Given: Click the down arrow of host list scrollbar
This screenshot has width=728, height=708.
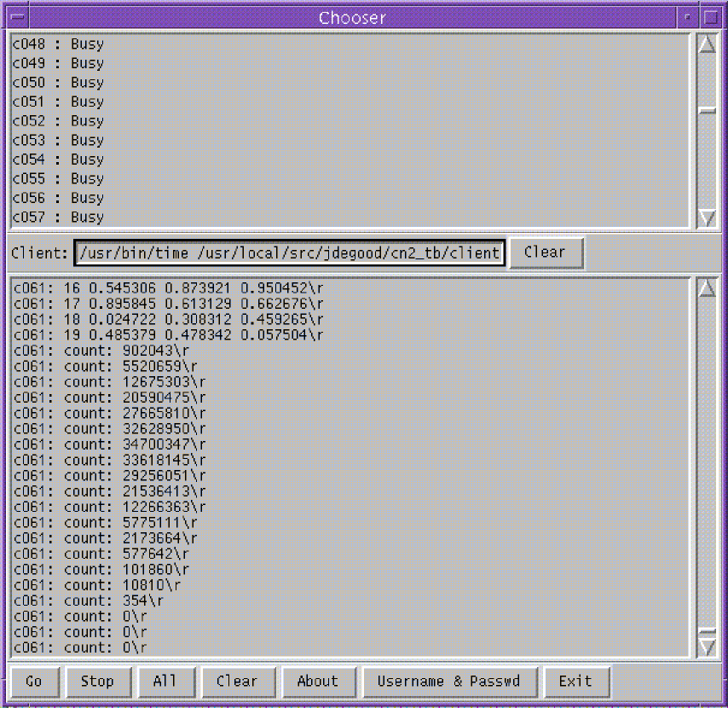Looking at the screenshot, I should pos(706,218).
